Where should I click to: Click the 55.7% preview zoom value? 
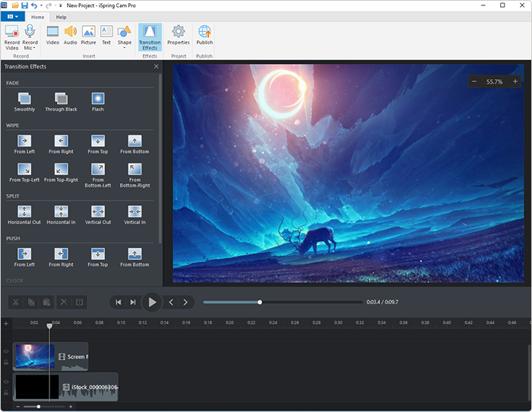[494, 82]
